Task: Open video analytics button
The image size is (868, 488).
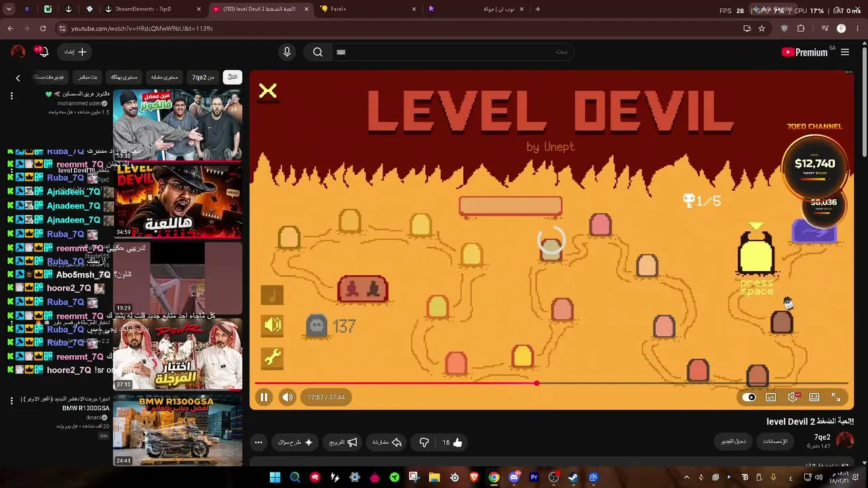Action: coord(775,441)
